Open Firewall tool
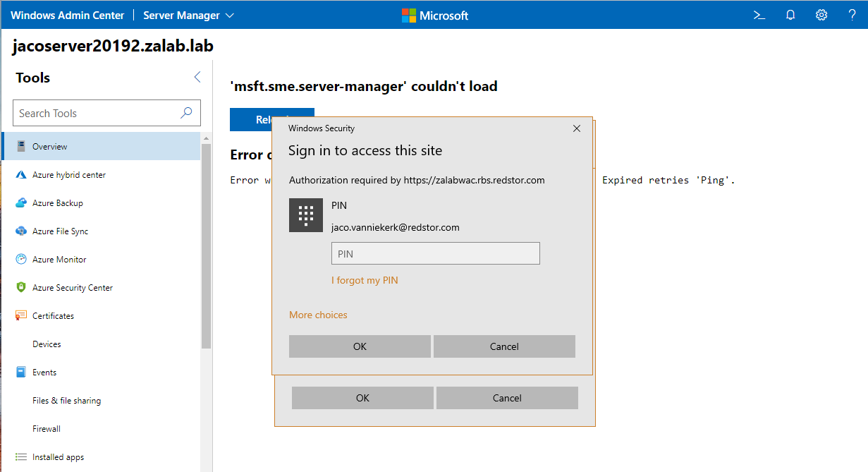This screenshot has width=868, height=472. (x=102, y=429)
